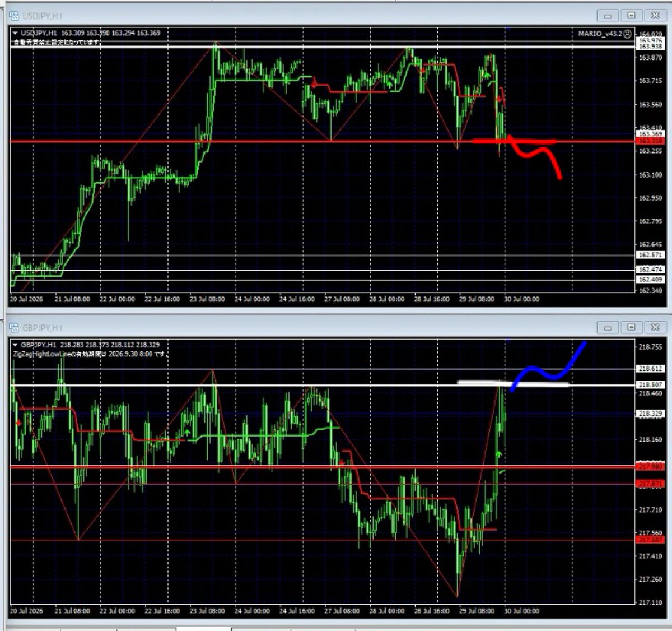
Task: Click the 218.755 scale value on GBPJPY
Action: click(x=650, y=347)
